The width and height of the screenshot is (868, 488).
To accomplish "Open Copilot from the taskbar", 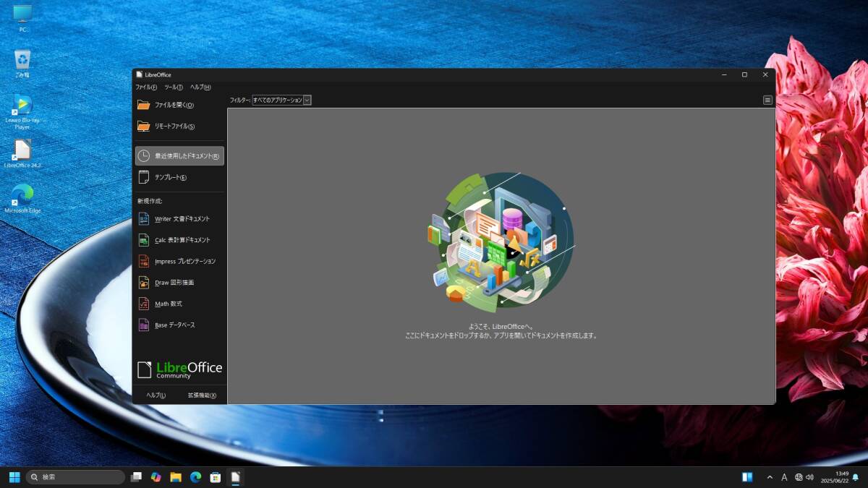I will coord(156,477).
